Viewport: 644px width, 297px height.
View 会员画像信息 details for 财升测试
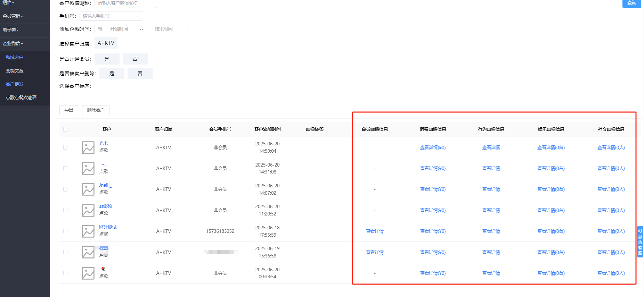375,231
